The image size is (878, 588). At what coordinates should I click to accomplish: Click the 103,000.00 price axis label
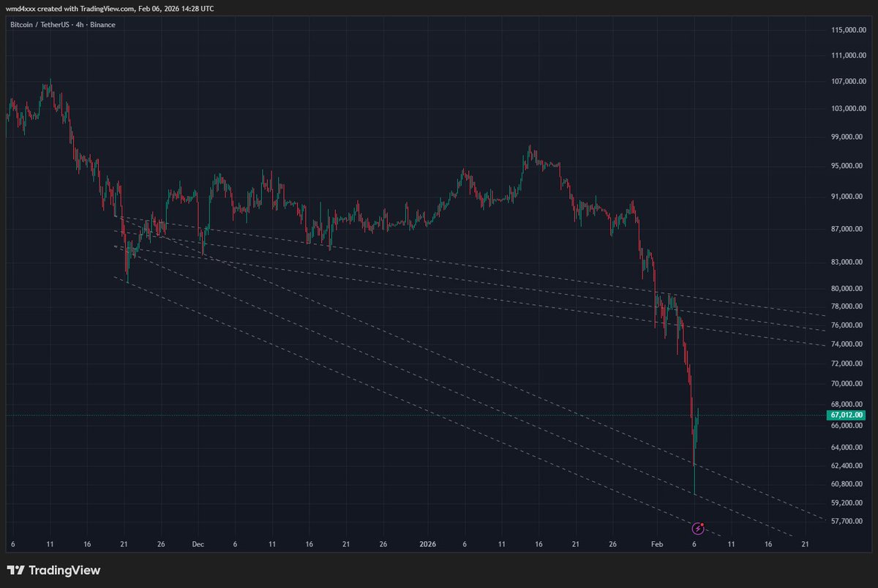849,109
